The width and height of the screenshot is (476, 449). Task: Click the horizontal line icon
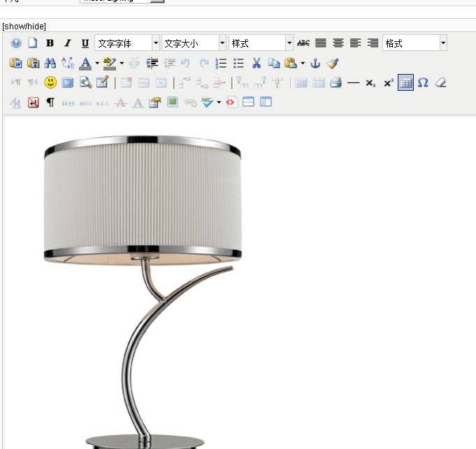[353, 82]
